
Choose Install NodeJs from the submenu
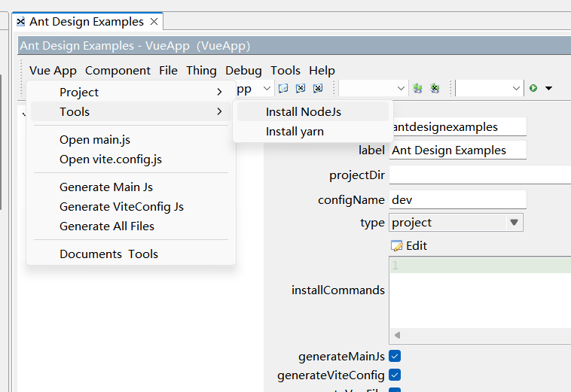click(x=313, y=111)
